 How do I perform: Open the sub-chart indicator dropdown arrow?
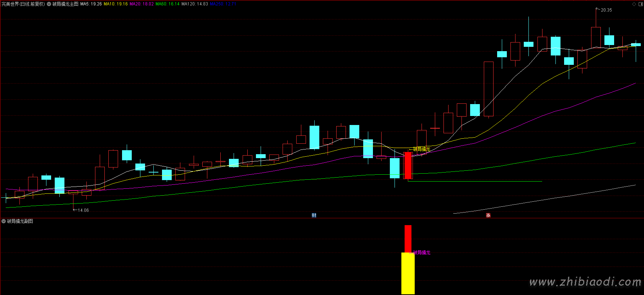[x=4, y=221]
